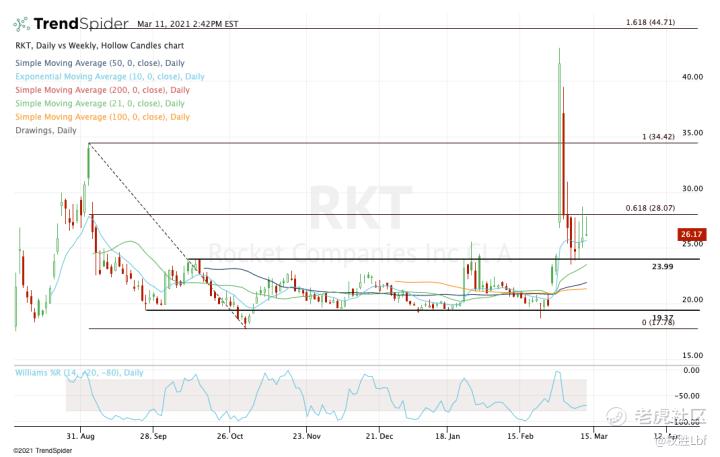Click the 1.618 (44.71) Fibonacci level label
Viewport: 720px width, 457px height.
point(650,22)
